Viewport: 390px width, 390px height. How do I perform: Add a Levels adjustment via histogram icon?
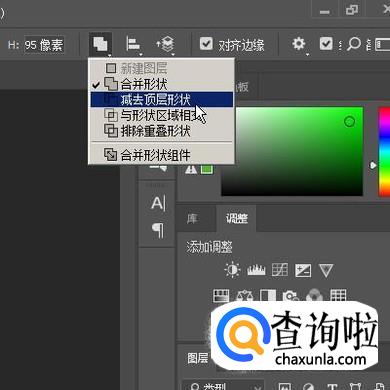pyautogui.click(x=256, y=270)
